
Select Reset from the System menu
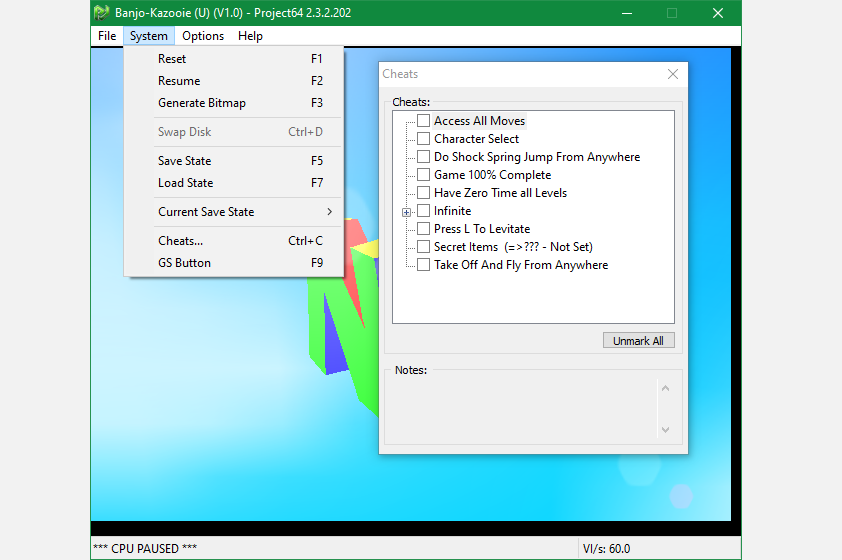[x=172, y=59]
